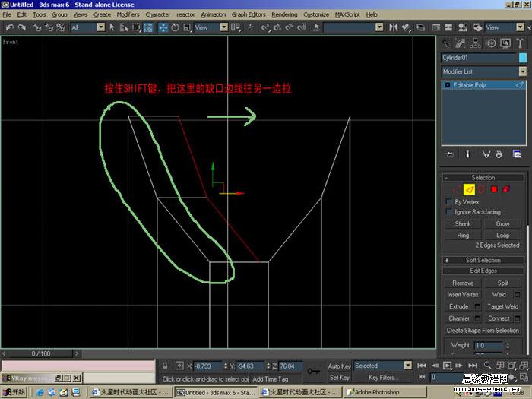Open the Utilities hammer panel tab

[520, 43]
